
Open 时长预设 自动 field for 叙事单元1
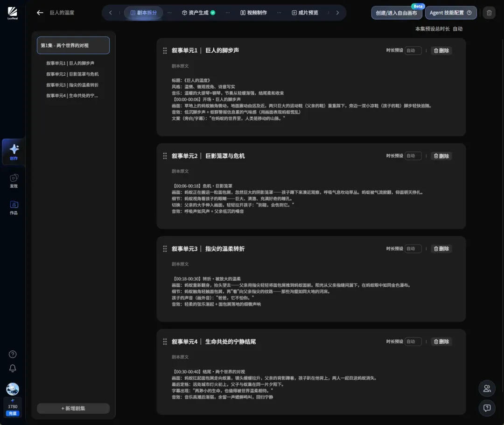coord(413,50)
